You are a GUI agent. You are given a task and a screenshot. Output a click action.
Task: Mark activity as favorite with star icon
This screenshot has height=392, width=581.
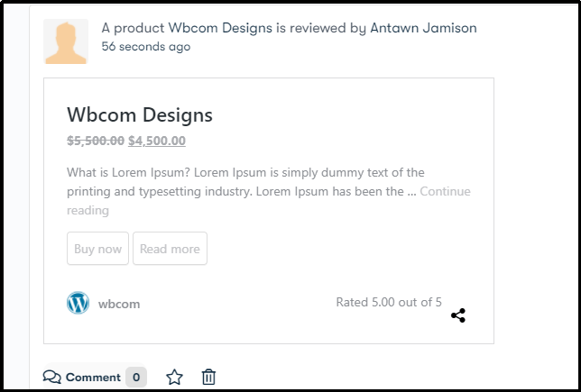[174, 378]
